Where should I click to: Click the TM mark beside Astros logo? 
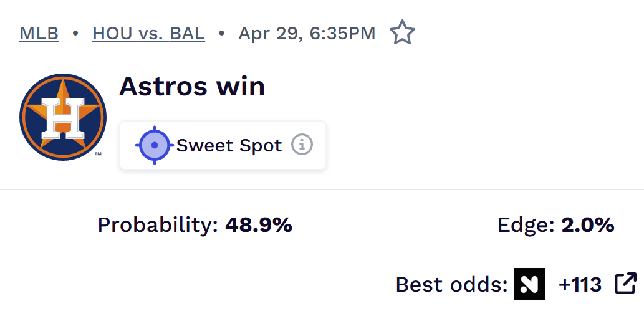point(98,153)
